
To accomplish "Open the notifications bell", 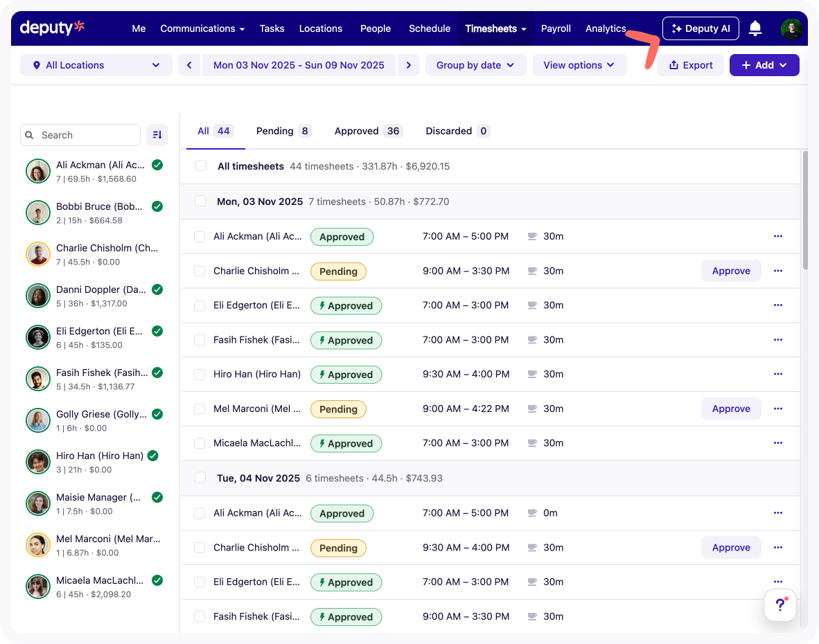I will click(755, 28).
